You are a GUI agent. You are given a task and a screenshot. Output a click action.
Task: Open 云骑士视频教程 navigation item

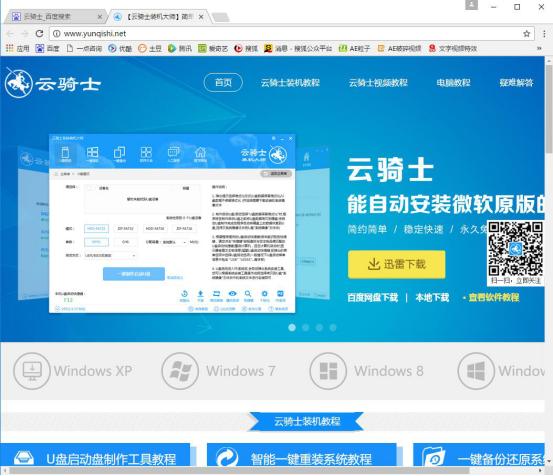coord(378,83)
